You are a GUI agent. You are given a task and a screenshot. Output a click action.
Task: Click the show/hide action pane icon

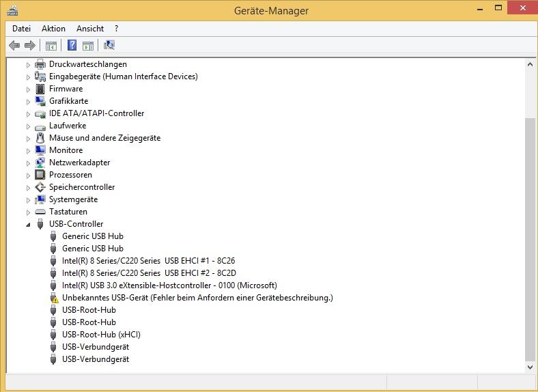pyautogui.click(x=88, y=46)
